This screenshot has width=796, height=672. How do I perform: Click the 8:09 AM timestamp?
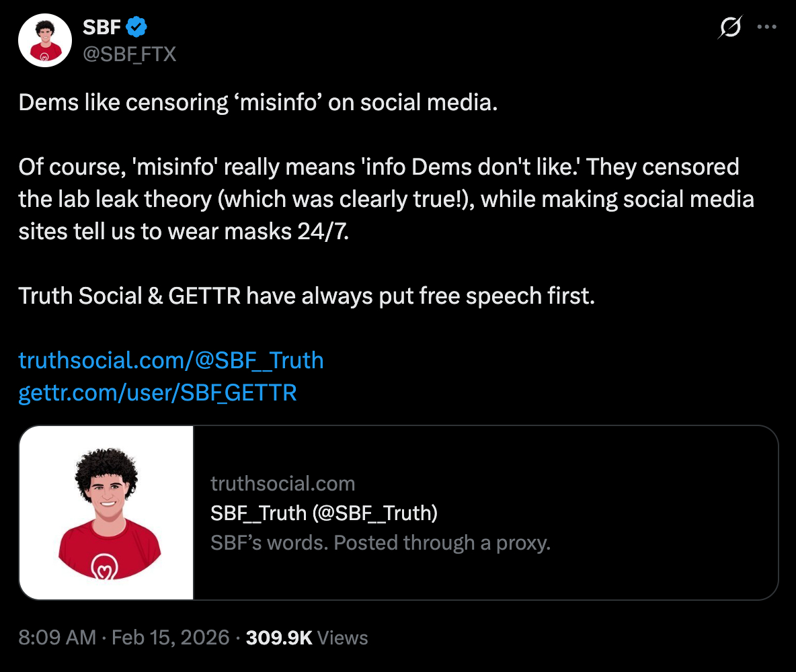tap(57, 637)
